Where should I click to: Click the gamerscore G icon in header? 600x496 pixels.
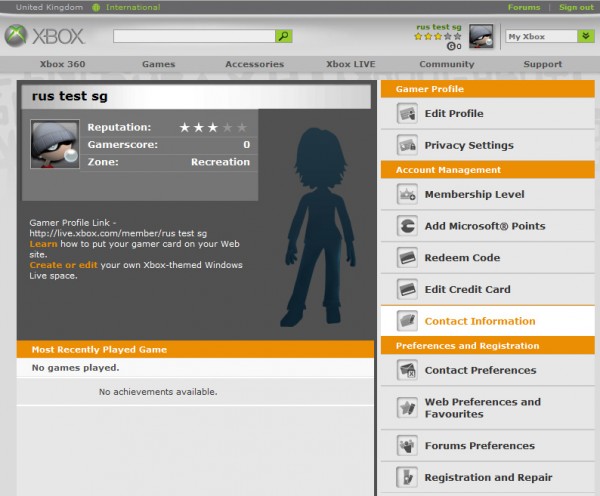coord(451,46)
